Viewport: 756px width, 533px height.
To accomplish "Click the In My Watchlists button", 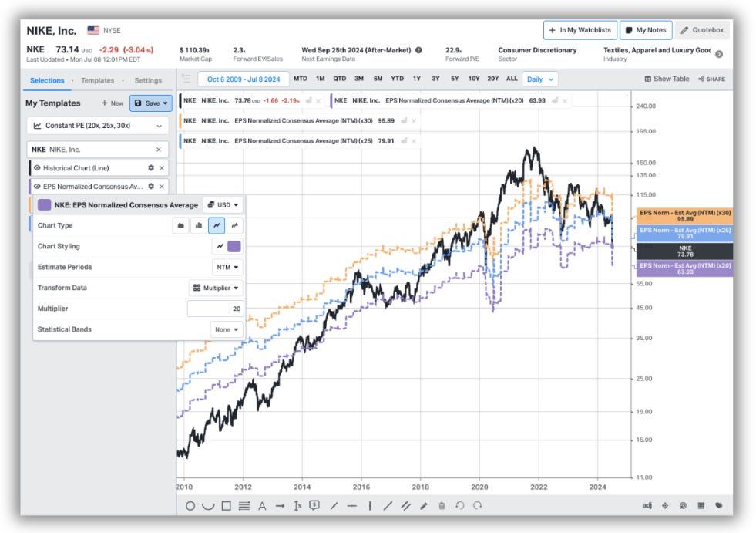I will [x=580, y=30].
